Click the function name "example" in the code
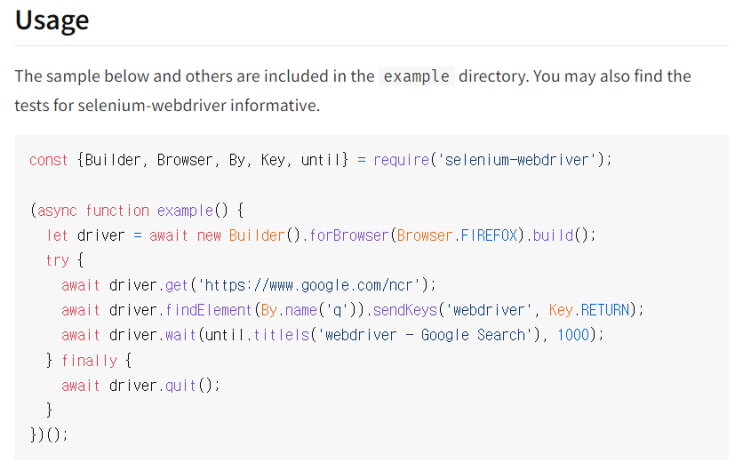 185,210
